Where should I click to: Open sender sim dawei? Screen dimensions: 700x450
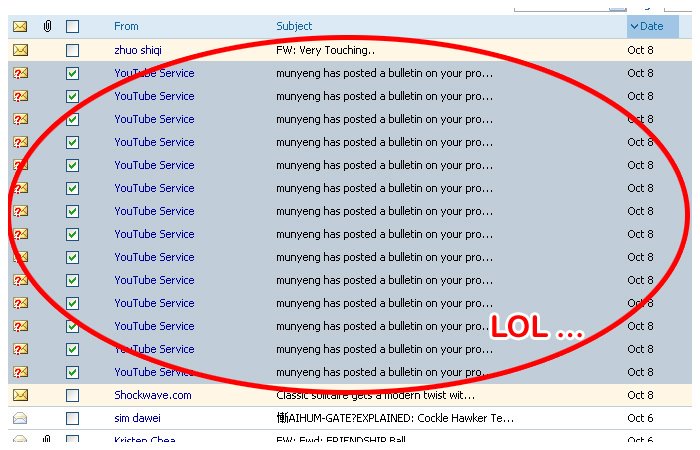click(137, 418)
